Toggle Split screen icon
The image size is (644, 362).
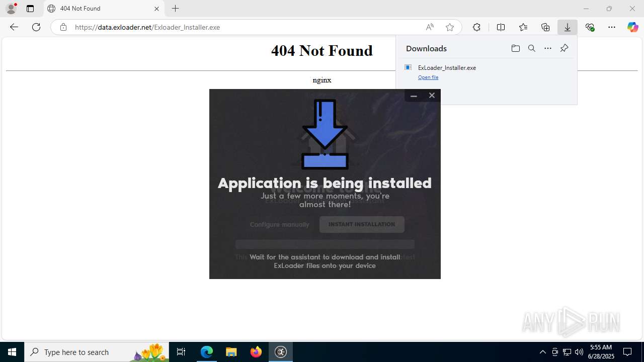501,27
